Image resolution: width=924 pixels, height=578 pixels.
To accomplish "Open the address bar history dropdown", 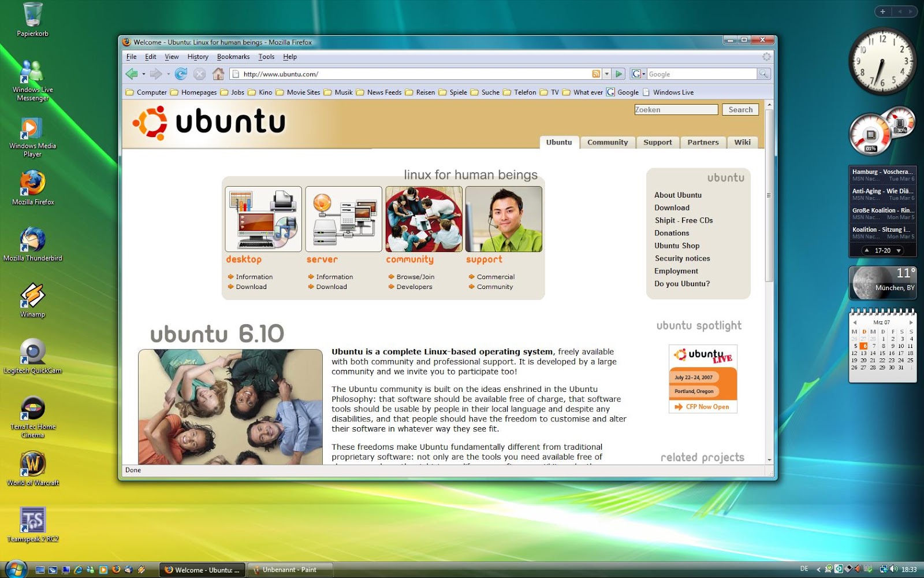I will [x=606, y=74].
